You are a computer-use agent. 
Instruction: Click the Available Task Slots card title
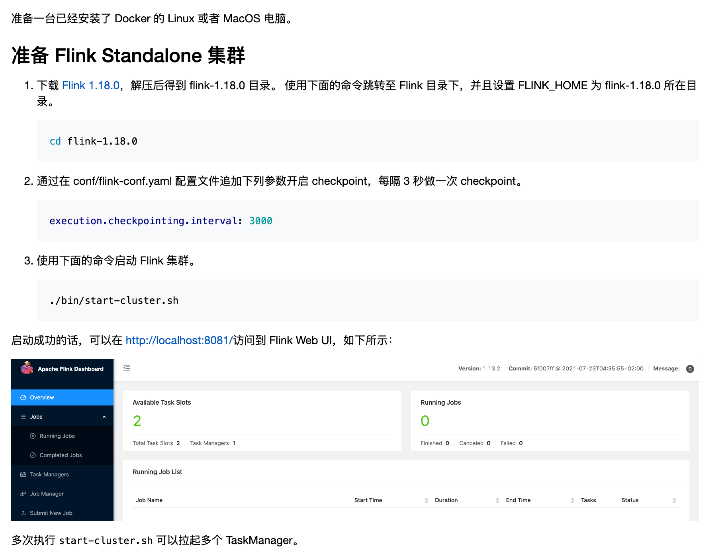[x=162, y=403]
